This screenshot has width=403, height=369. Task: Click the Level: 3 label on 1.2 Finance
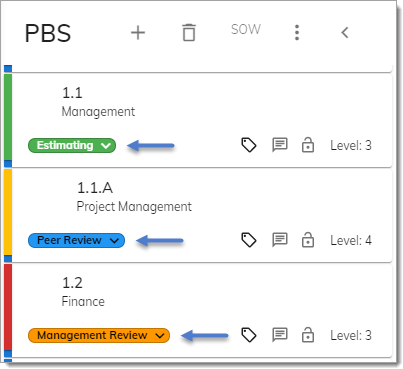tap(351, 336)
